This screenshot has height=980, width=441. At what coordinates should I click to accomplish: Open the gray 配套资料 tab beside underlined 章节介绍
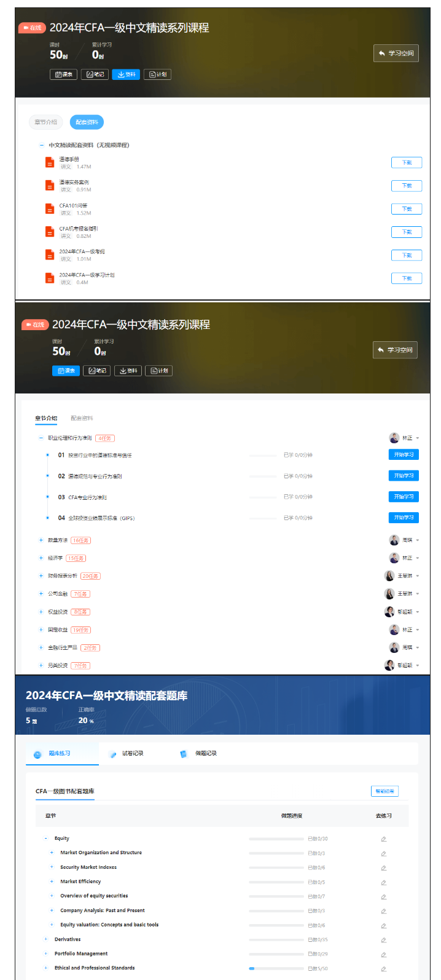82,418
